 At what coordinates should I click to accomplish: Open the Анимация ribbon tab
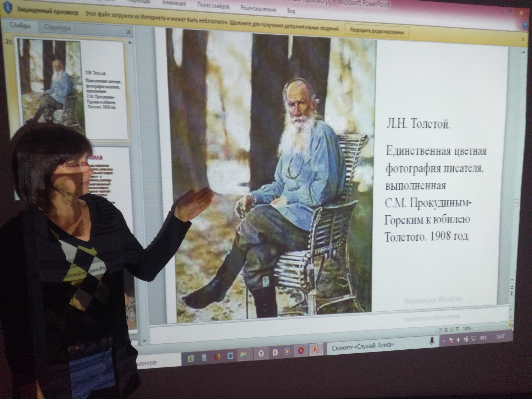(x=174, y=4)
